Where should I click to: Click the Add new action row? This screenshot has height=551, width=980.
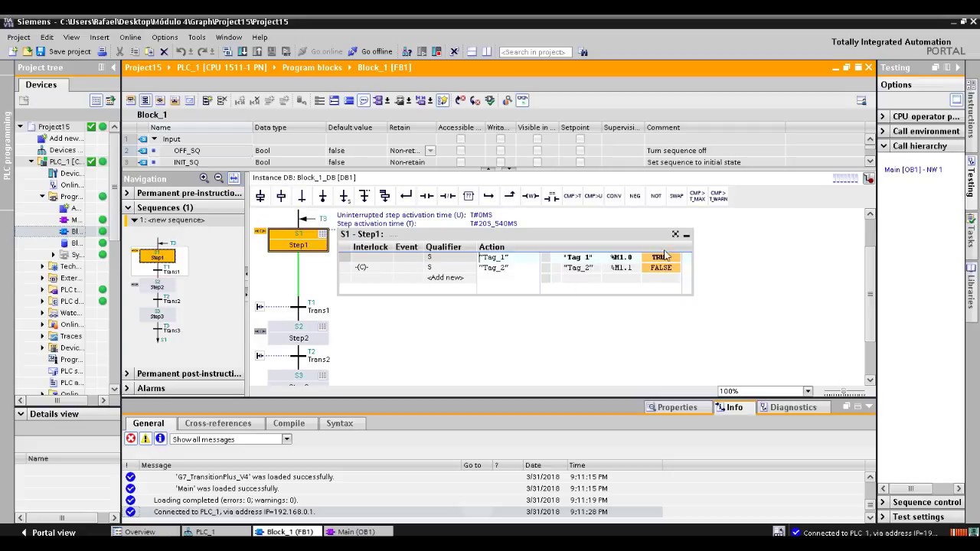[445, 278]
